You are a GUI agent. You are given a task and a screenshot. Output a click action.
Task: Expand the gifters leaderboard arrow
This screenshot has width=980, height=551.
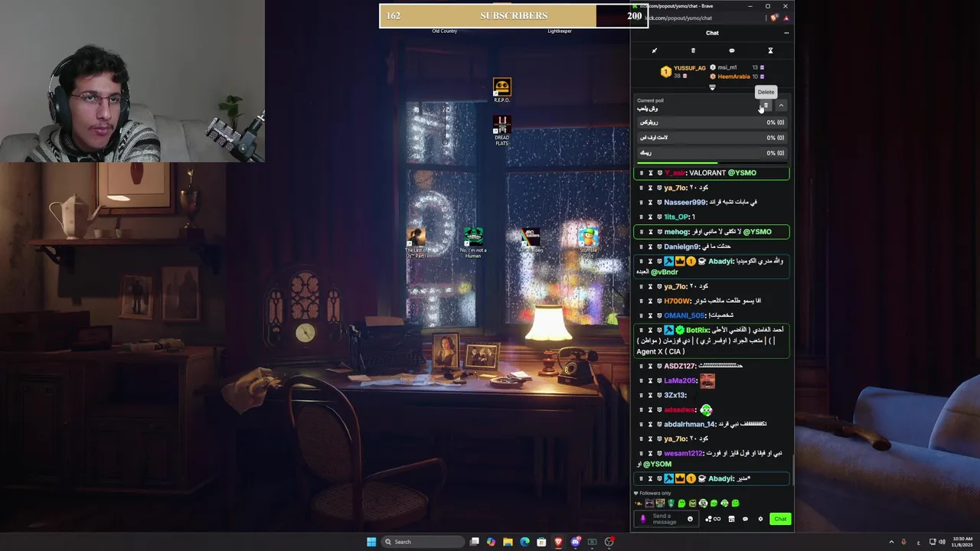[x=712, y=87]
